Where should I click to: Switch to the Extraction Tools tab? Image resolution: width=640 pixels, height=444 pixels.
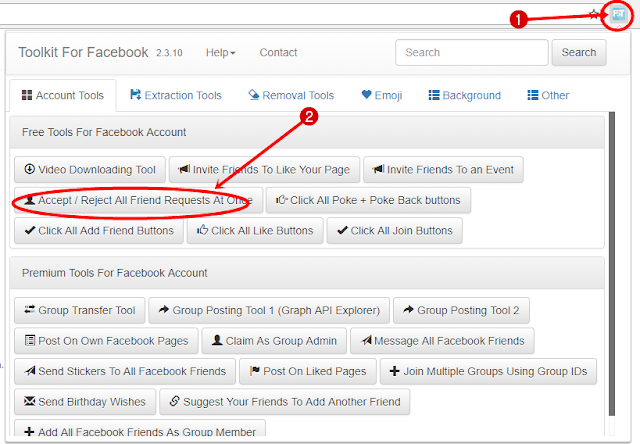[176, 95]
